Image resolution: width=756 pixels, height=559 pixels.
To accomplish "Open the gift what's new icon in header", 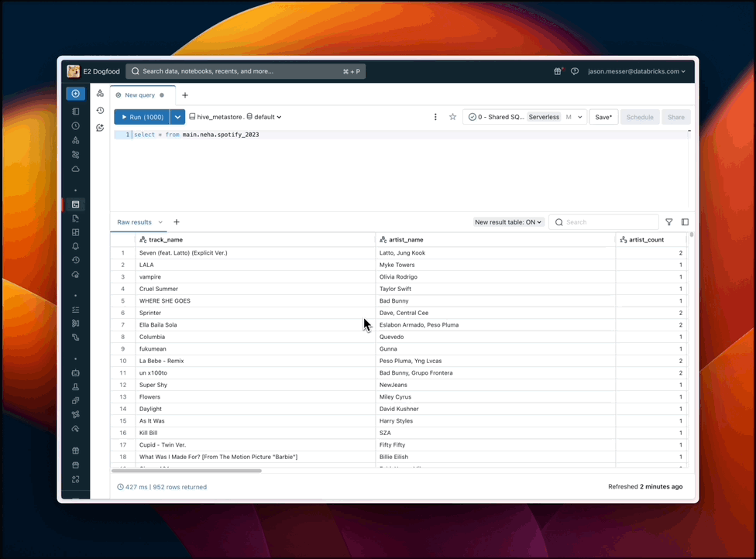I will click(x=557, y=71).
